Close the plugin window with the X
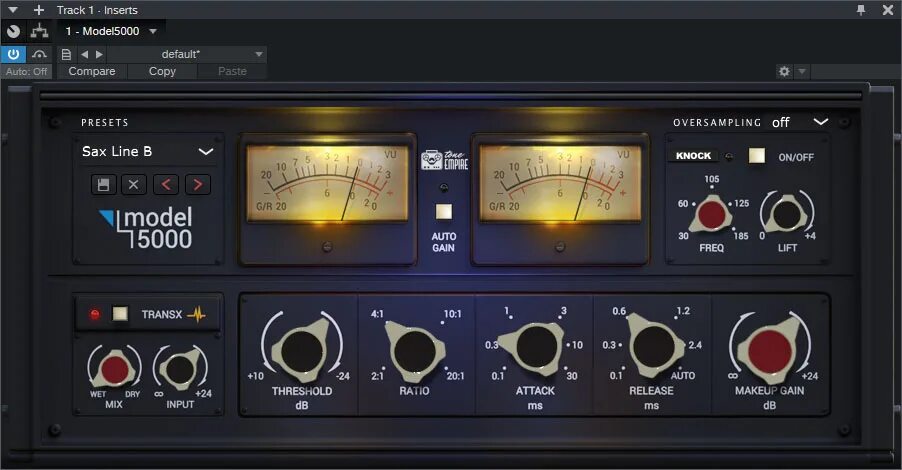 tap(888, 10)
